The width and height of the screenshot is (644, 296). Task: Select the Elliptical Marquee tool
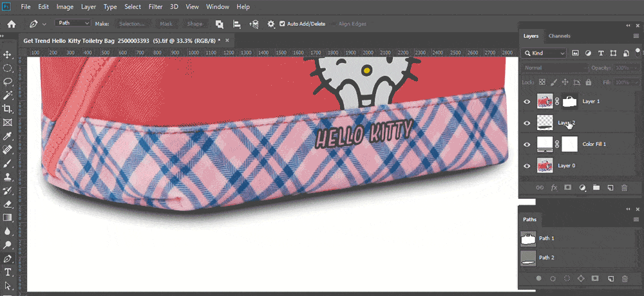pos(7,68)
